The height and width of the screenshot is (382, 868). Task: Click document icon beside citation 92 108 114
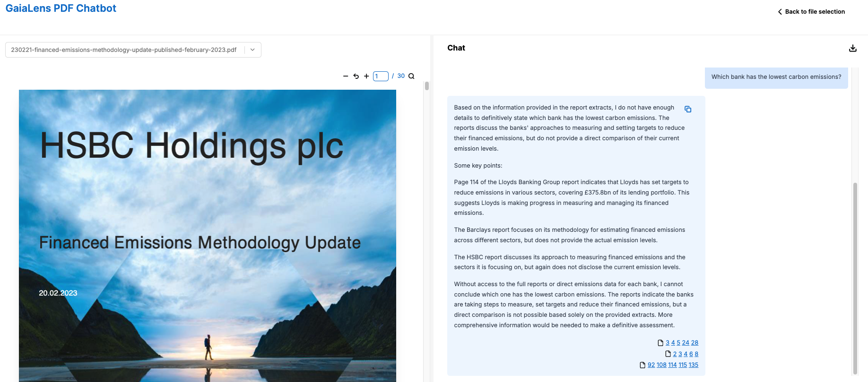[x=642, y=365]
